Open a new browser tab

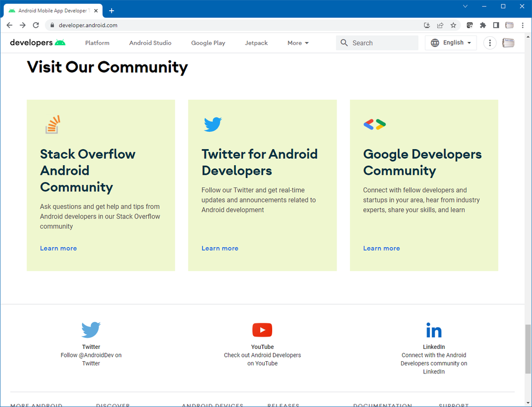[111, 11]
